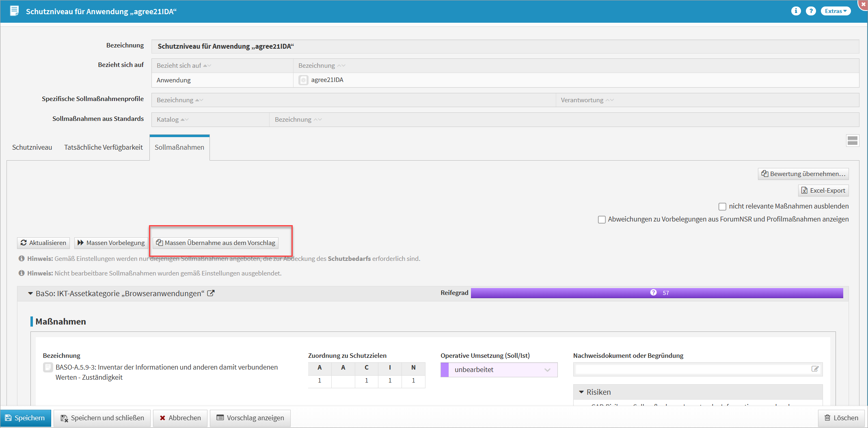Open the Extras dropdown menu

836,11
